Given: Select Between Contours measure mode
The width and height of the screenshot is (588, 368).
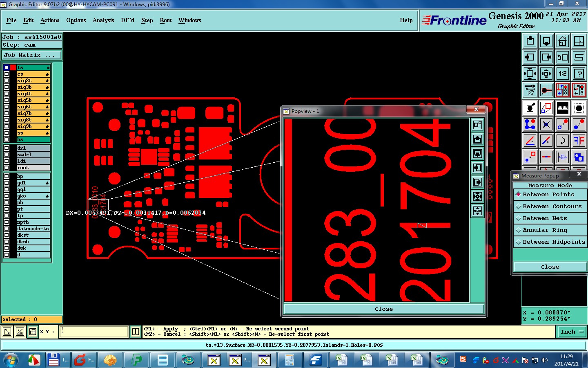Looking at the screenshot, I should click(x=550, y=206).
